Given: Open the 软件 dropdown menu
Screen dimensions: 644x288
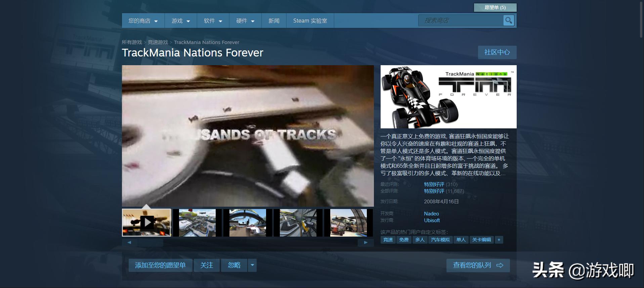Looking at the screenshot, I should [213, 21].
